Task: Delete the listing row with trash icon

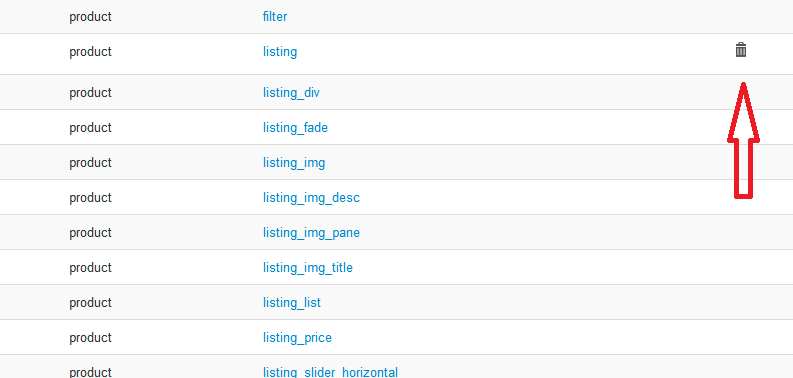Action: pos(740,50)
